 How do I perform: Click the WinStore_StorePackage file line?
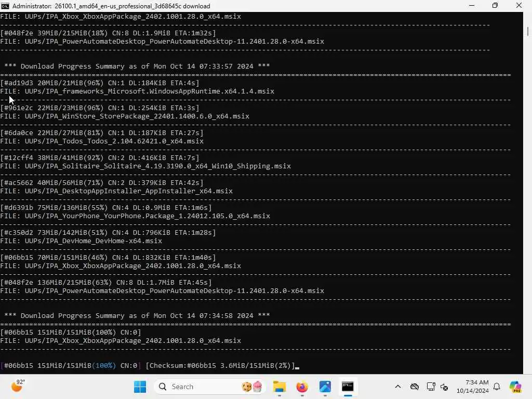pyautogui.click(x=125, y=116)
